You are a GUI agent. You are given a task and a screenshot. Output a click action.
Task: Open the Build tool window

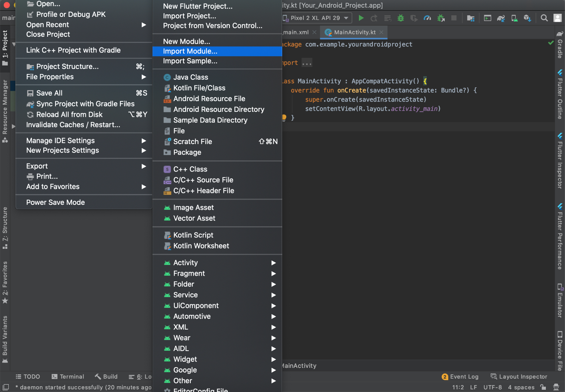tap(106, 377)
